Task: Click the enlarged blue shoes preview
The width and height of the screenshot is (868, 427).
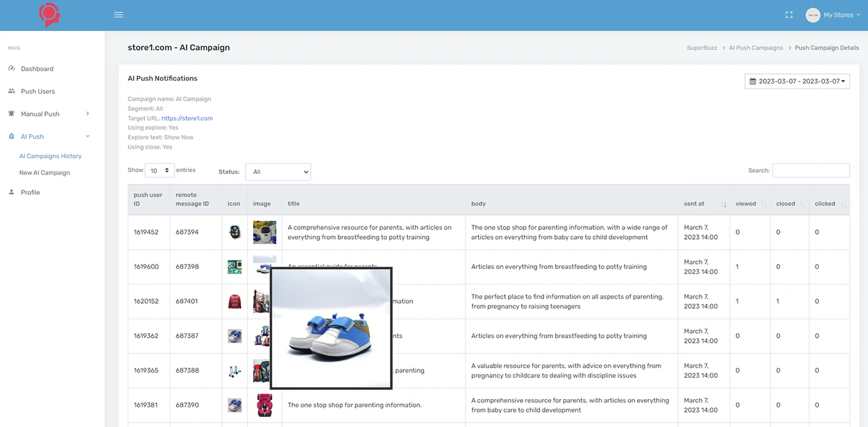Action: 332,328
